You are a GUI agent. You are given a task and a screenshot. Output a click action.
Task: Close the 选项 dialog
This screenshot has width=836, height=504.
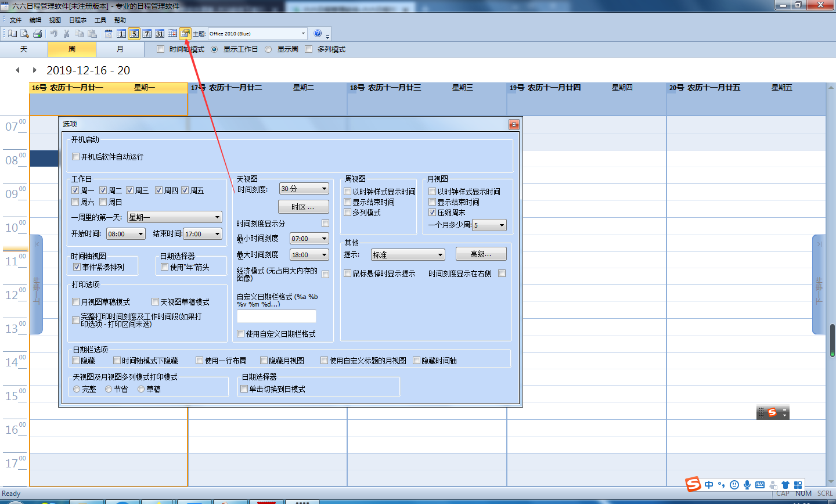tap(514, 124)
